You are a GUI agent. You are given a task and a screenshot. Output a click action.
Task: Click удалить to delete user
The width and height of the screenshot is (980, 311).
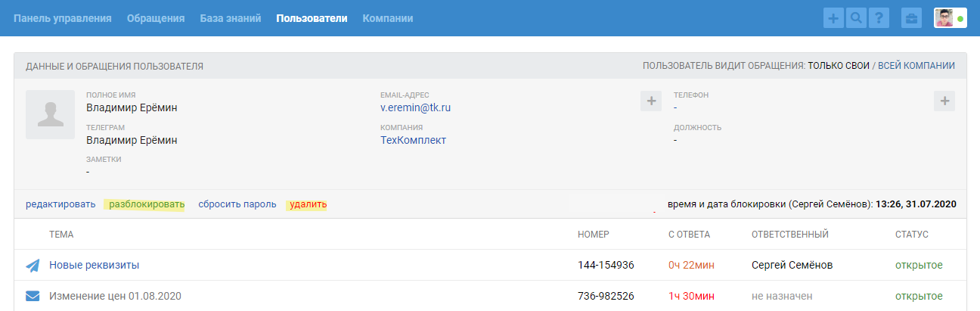308,204
